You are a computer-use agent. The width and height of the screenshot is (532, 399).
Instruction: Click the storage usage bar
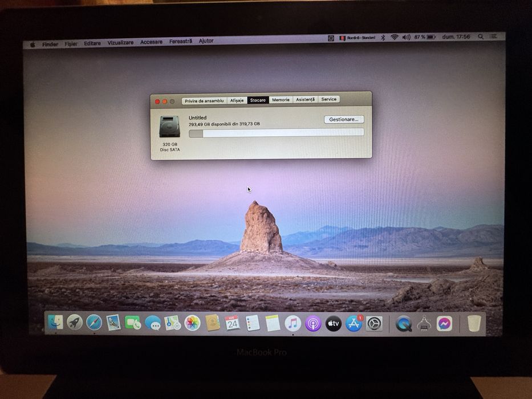pyautogui.click(x=276, y=133)
